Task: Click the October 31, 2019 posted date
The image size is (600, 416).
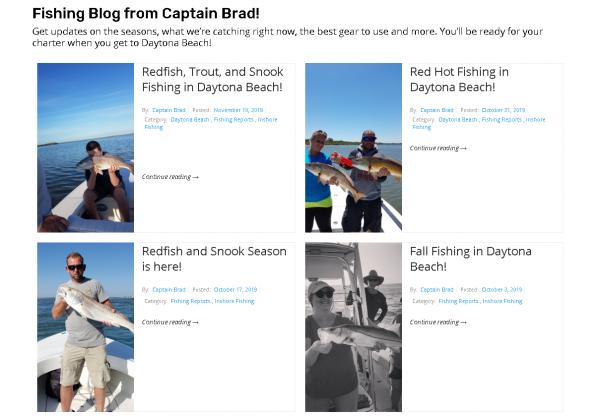Action: 503,110
